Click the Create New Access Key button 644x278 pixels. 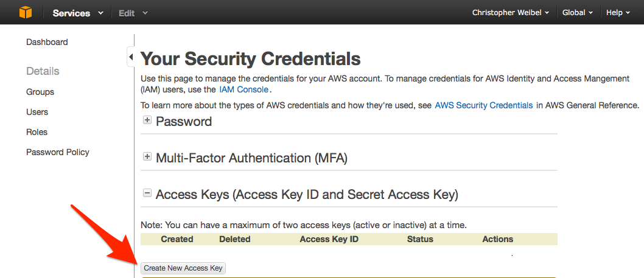[x=183, y=268]
